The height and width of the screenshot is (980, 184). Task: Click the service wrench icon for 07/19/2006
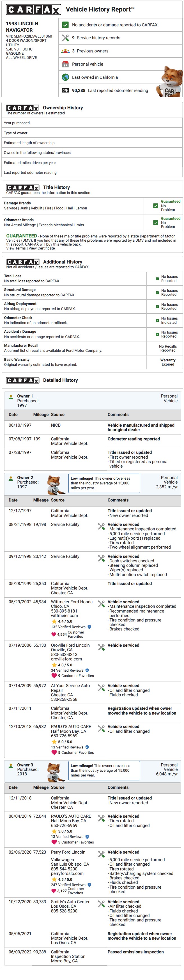coord(101,648)
